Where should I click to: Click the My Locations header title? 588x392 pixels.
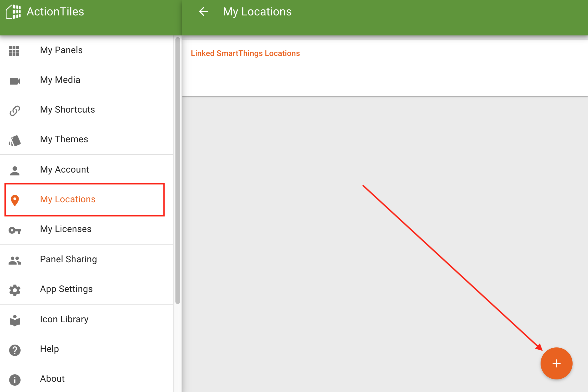pyautogui.click(x=257, y=12)
